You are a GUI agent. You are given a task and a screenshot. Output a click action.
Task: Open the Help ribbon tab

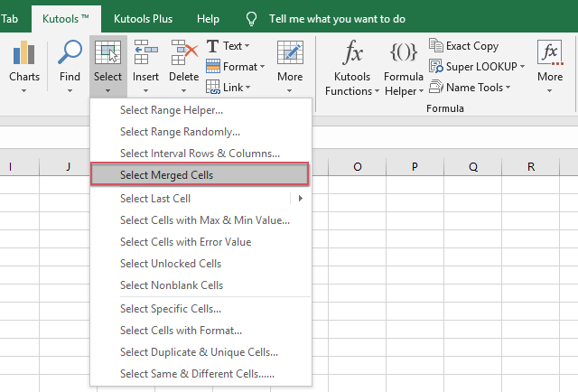point(208,18)
